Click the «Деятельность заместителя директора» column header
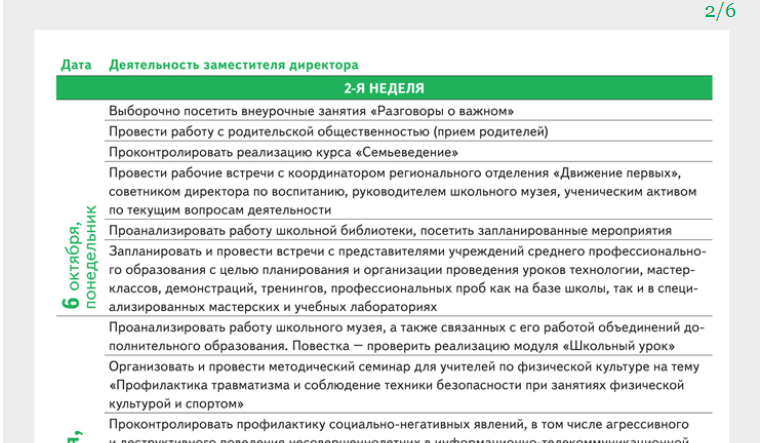 click(232, 65)
